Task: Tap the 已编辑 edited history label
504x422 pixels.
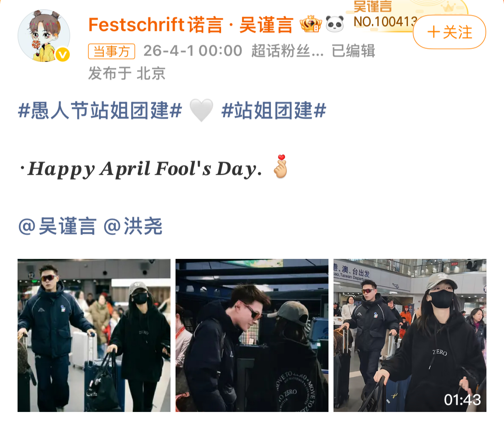Action: coord(354,51)
